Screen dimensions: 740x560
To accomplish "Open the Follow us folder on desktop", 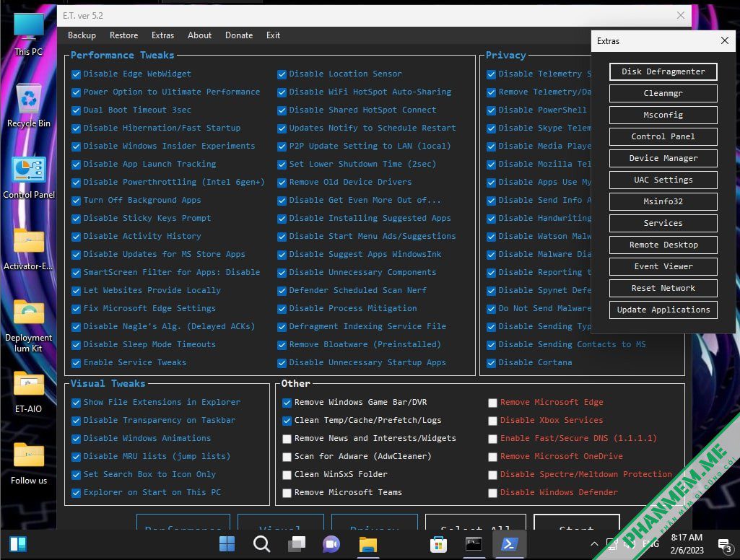I will [28, 463].
